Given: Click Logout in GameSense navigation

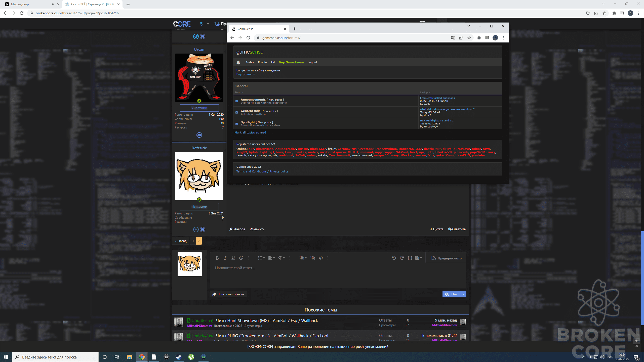Looking at the screenshot, I should tap(312, 62).
